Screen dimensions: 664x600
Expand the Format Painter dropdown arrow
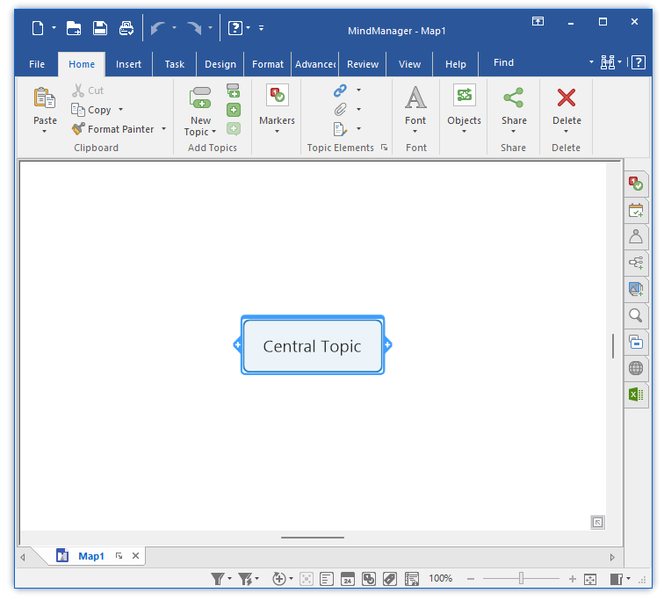tap(164, 129)
